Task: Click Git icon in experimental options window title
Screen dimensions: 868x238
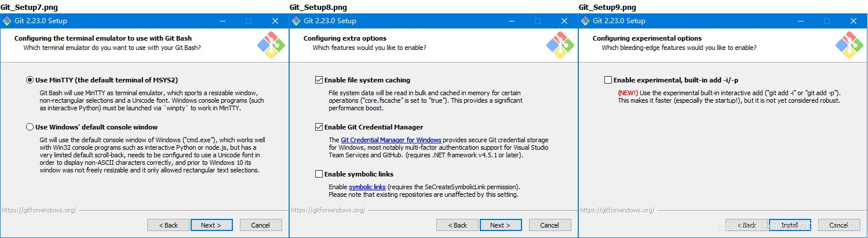Action: click(585, 21)
